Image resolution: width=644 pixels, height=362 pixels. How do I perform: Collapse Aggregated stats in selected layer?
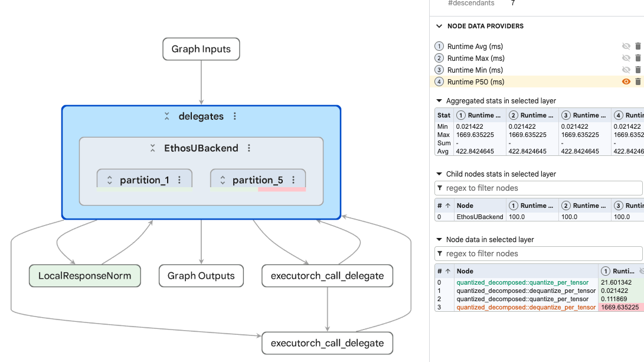coord(439,100)
